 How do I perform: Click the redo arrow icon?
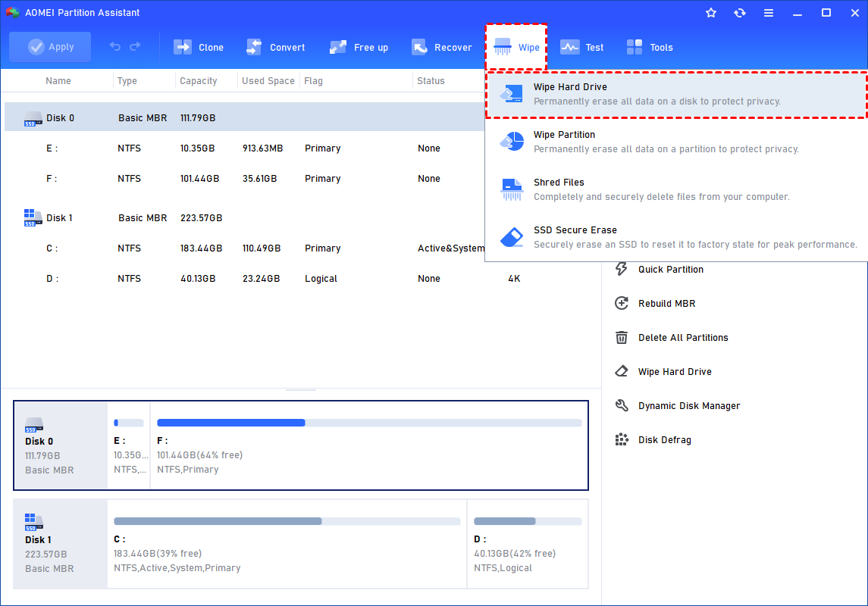pyautogui.click(x=135, y=47)
